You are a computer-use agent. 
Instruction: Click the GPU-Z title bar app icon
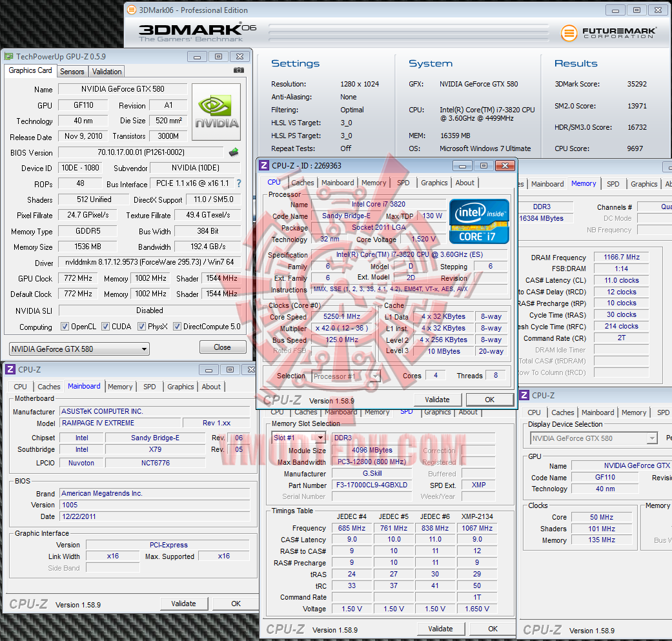[8, 57]
